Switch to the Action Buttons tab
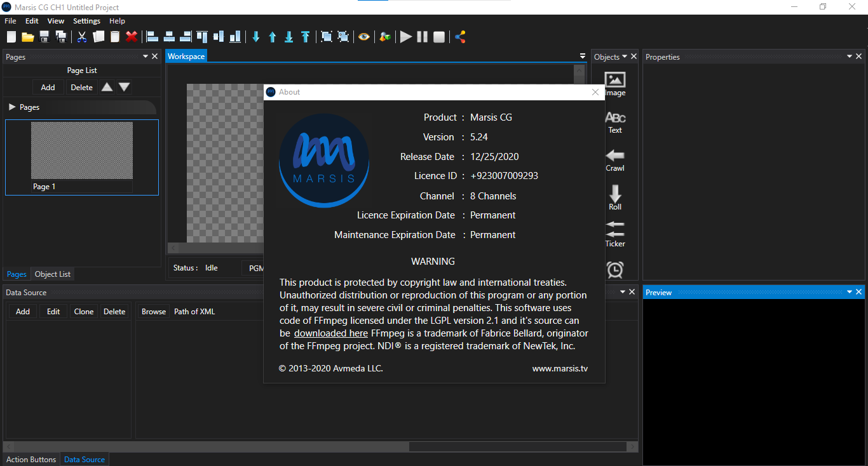 point(31,459)
